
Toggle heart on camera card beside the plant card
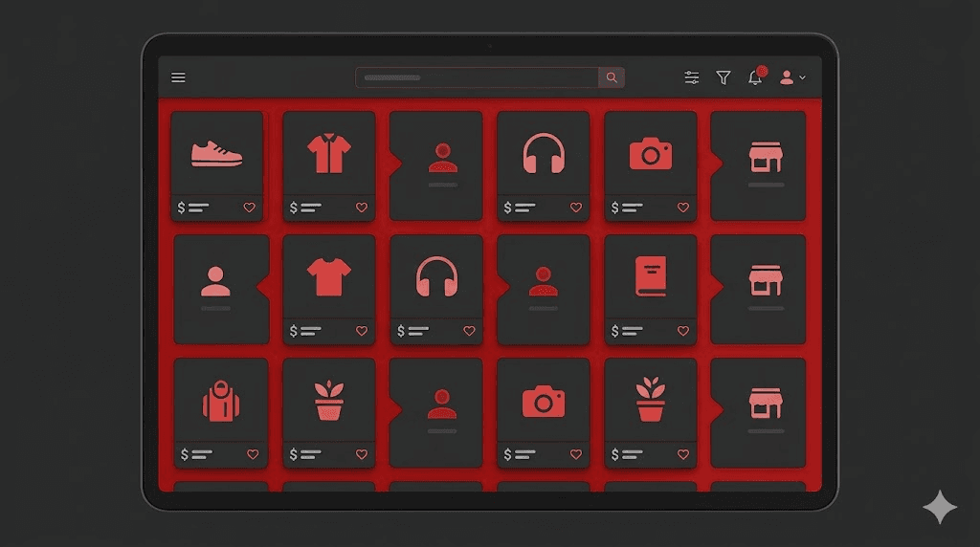point(576,454)
